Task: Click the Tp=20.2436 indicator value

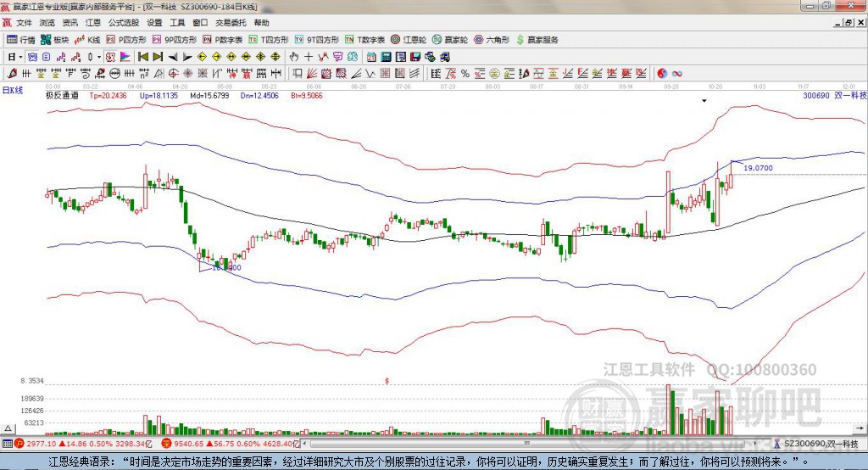Action: tap(108, 95)
